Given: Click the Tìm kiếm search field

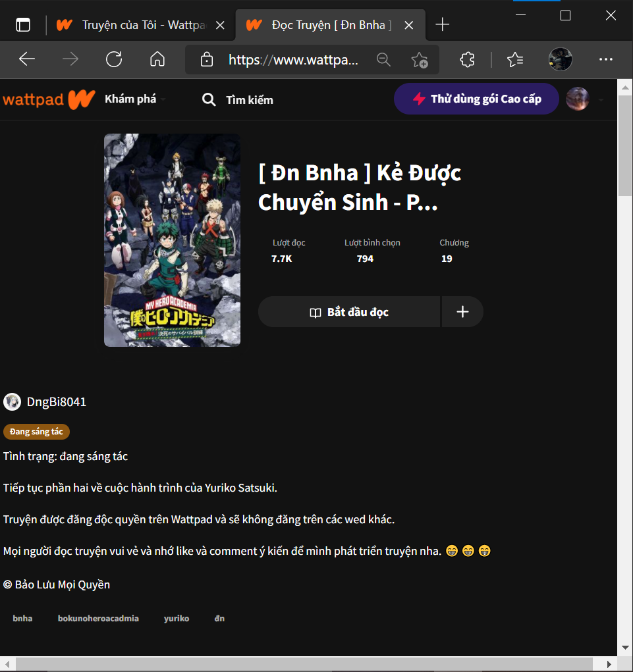Looking at the screenshot, I should pos(249,100).
